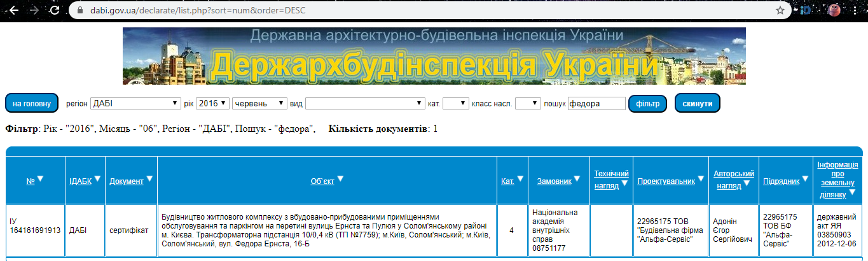Open the month dropdown showing червень

[260, 103]
